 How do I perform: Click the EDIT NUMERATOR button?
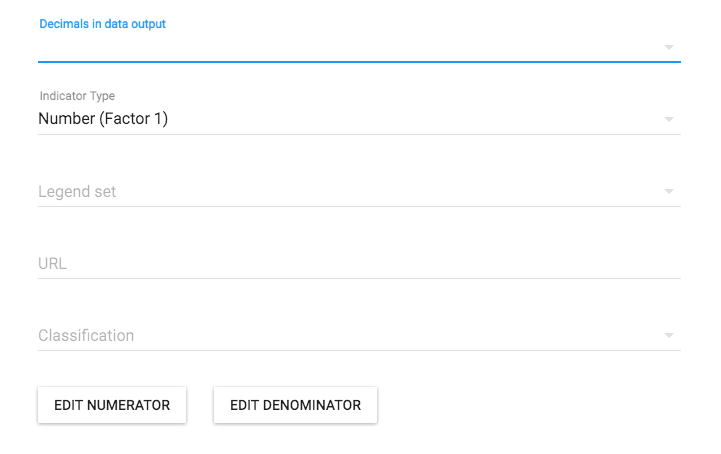click(x=112, y=405)
